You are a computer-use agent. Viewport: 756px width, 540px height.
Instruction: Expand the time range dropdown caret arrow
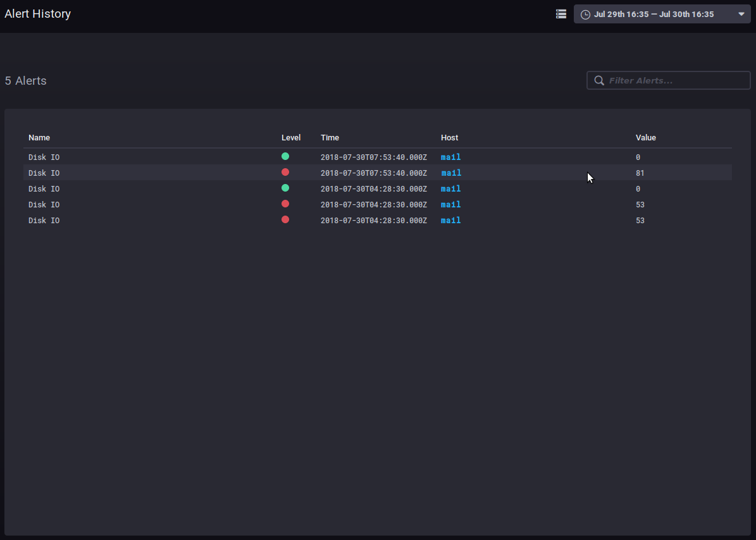(x=741, y=14)
